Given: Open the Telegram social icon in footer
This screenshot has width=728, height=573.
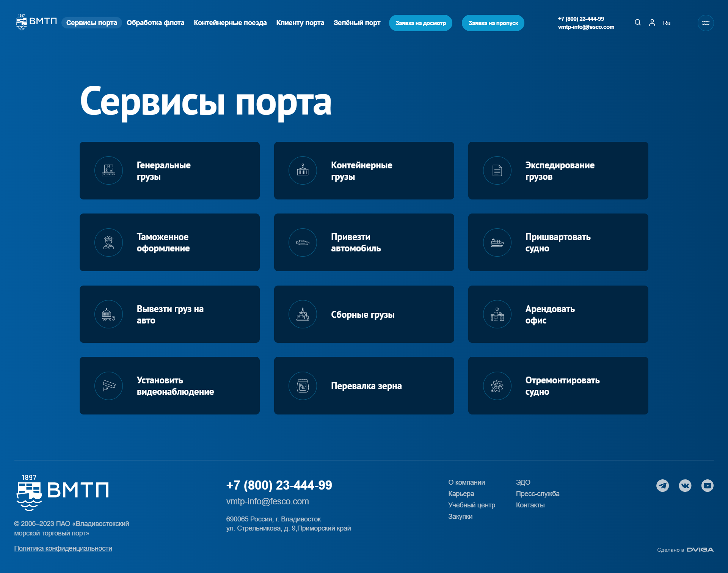Looking at the screenshot, I should pyautogui.click(x=663, y=485).
